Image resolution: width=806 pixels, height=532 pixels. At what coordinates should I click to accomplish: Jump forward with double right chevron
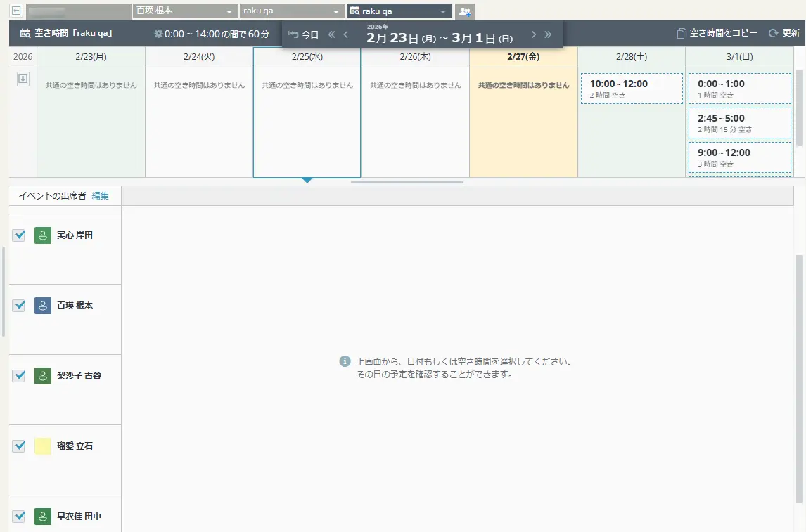(548, 34)
